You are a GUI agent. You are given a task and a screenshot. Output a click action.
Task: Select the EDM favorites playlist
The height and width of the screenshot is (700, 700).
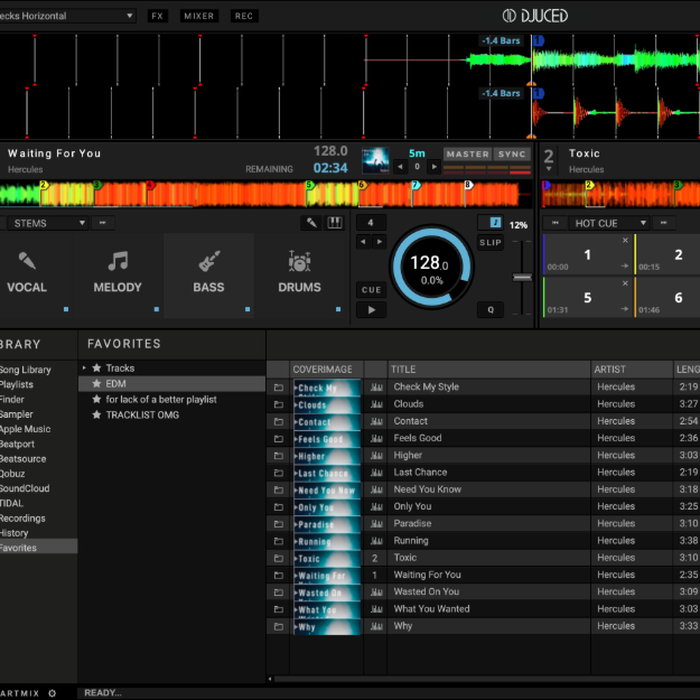[x=172, y=383]
